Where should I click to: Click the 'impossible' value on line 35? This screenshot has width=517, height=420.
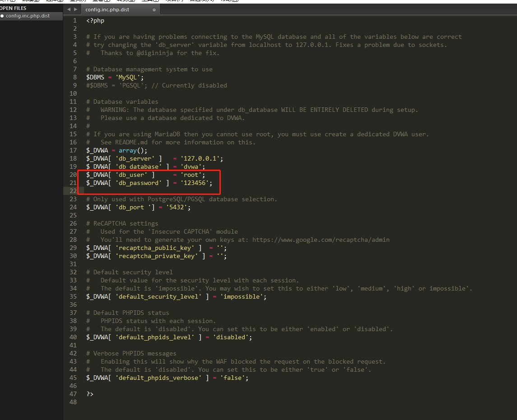pos(243,296)
